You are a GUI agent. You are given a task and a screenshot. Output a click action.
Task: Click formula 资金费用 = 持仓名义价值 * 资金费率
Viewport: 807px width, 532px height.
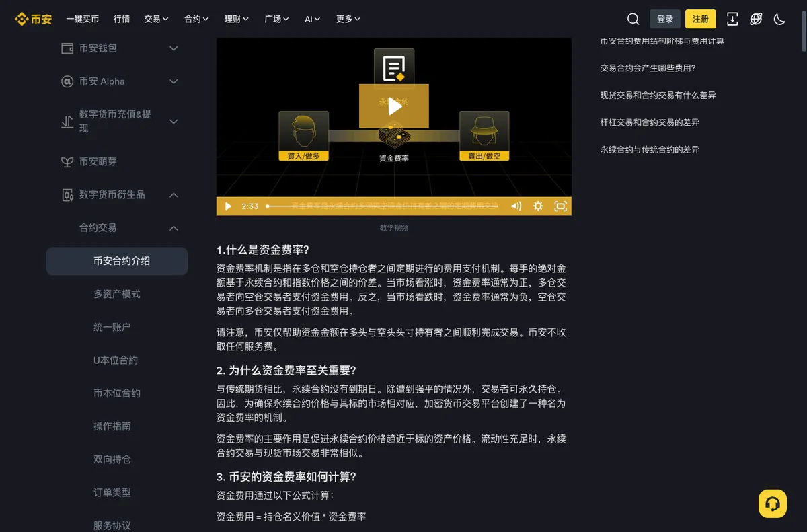coord(291,517)
